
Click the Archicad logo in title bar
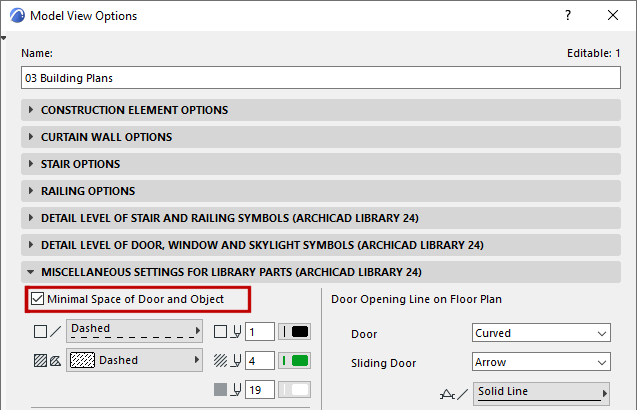pos(17,15)
